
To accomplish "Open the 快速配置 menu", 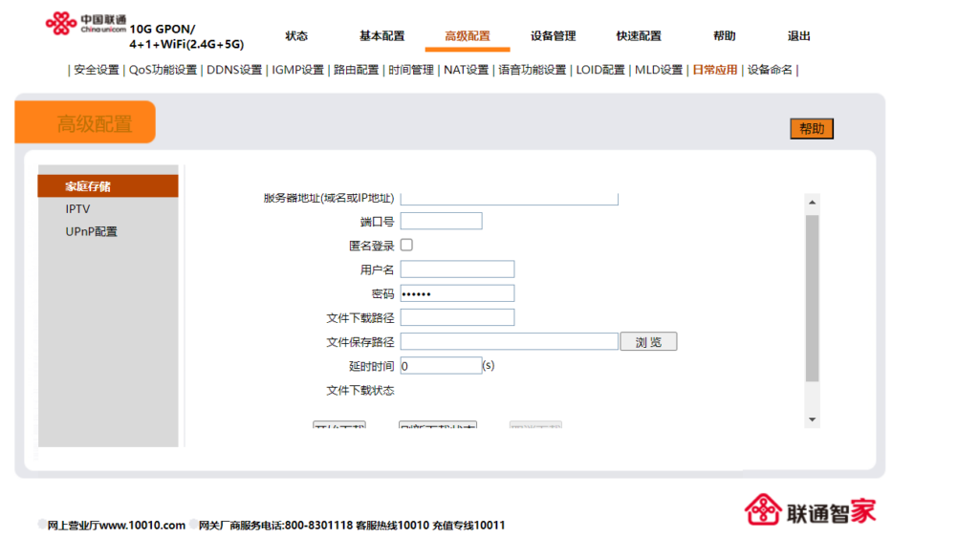I will pos(639,36).
